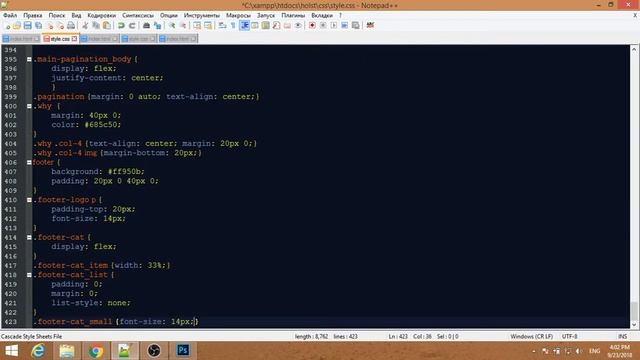Toggle INS insert mode in status bar

click(x=622, y=336)
